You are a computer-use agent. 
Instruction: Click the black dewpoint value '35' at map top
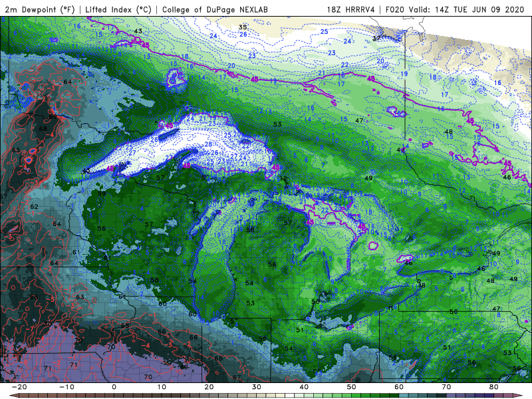(x=243, y=27)
